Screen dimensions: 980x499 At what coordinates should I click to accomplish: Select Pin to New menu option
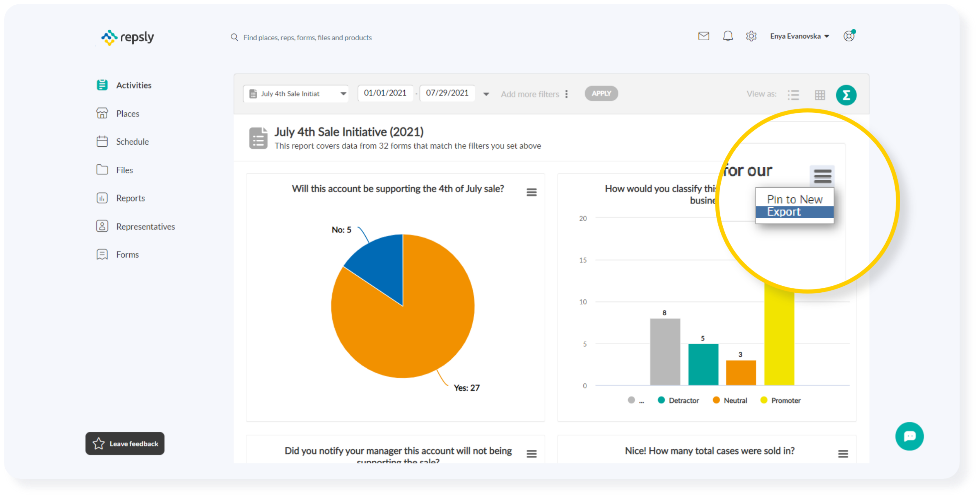[795, 198]
